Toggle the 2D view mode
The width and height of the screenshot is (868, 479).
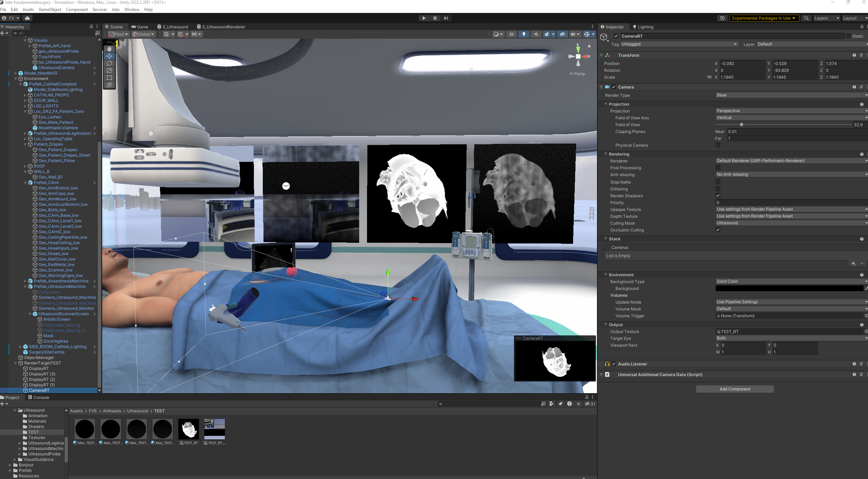pos(511,34)
